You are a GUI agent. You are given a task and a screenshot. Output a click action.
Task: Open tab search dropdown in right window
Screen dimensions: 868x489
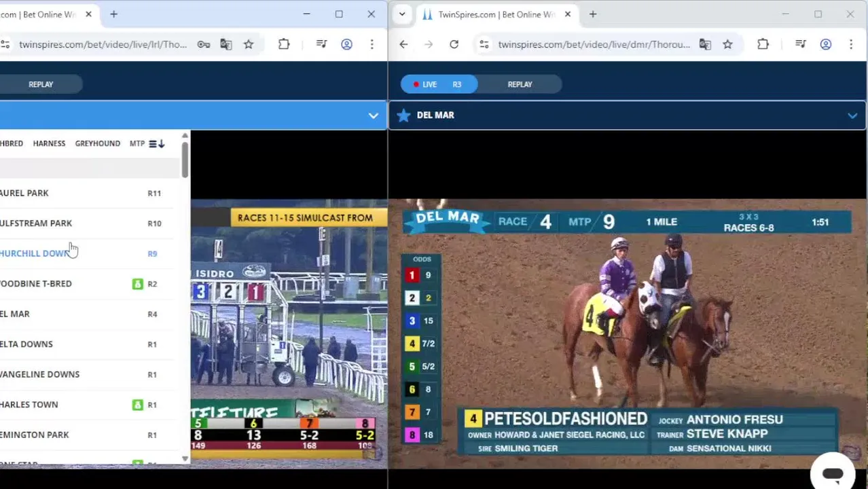point(402,14)
